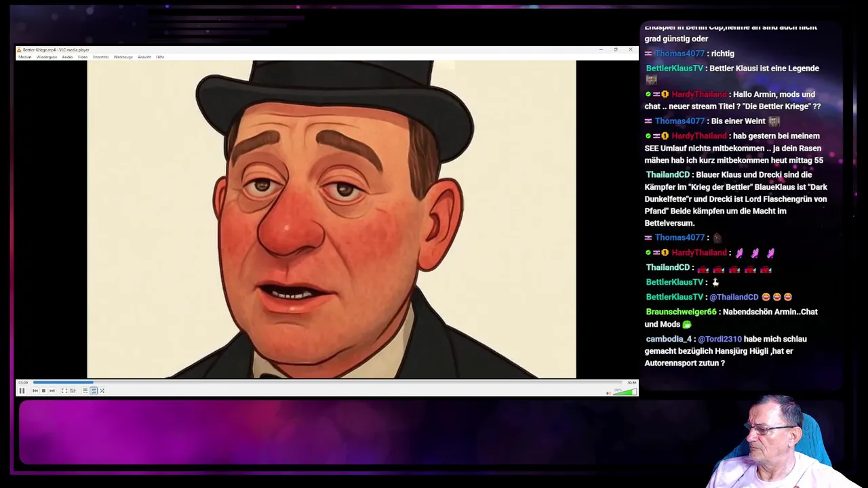868x488 pixels.
Task: Click the video frame of cartoon man
Action: tap(331, 219)
